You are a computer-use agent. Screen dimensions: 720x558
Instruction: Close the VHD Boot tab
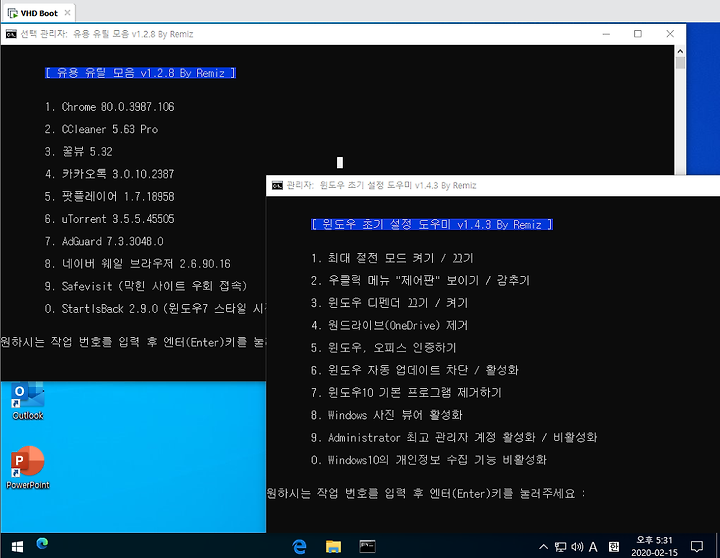(x=68, y=13)
